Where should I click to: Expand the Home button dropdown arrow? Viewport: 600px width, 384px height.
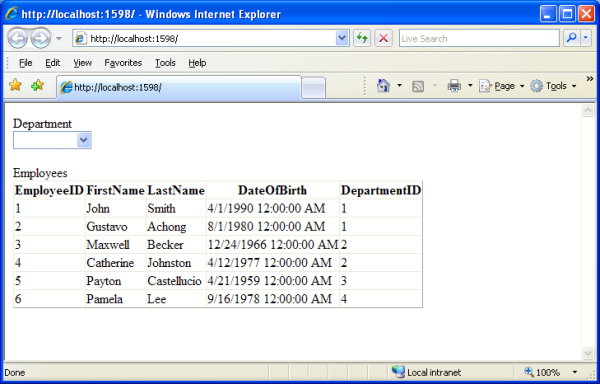399,86
